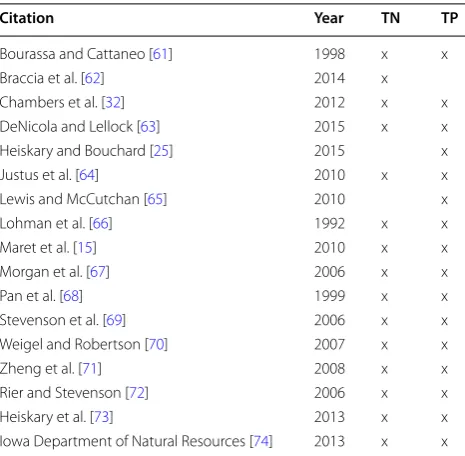Click reference [72] for Rier and Stevenson
Viewport: 465px width, 456px height.
pos(137,393)
